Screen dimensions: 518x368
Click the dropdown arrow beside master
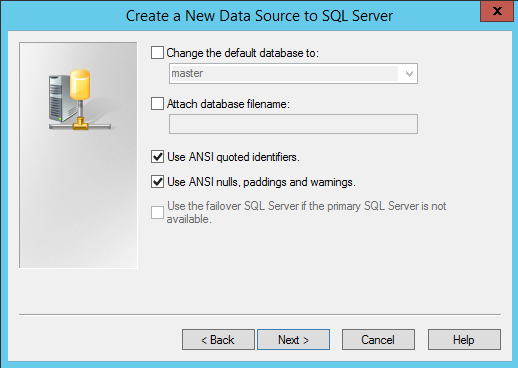(409, 74)
